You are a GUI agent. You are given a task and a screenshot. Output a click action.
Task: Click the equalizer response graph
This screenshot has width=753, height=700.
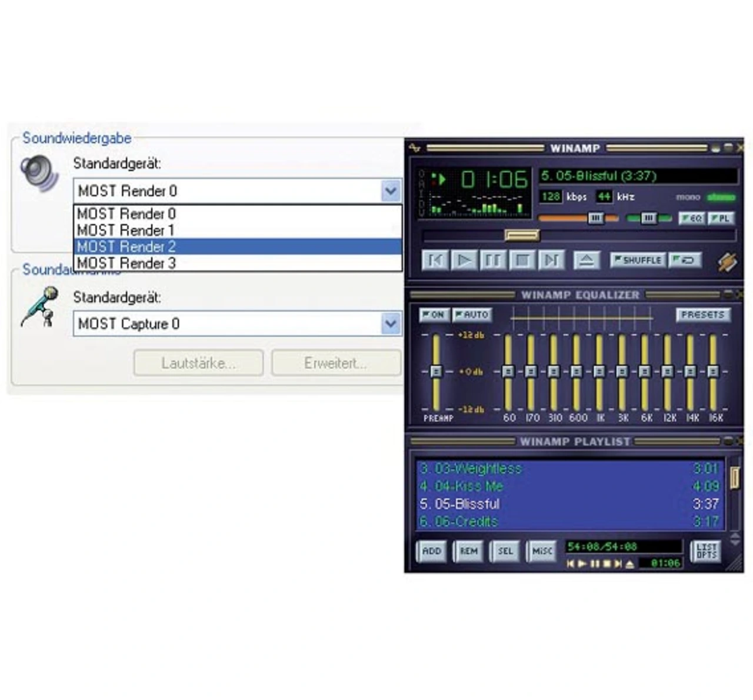[582, 318]
